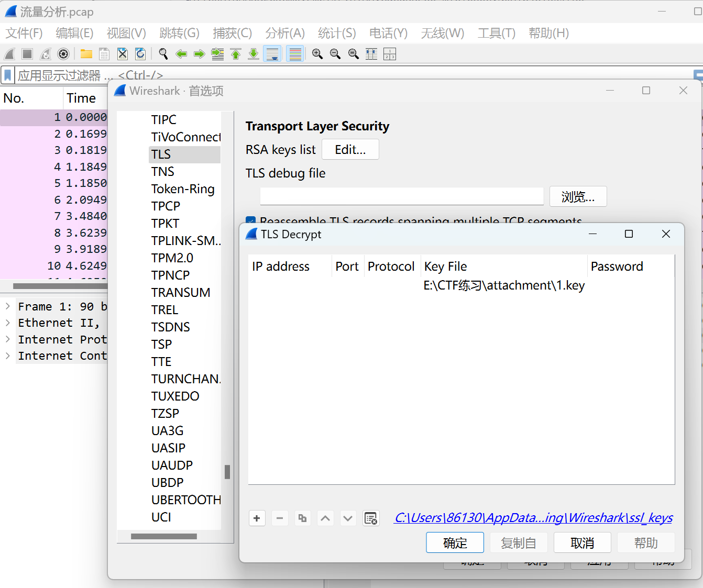
Task: Start a new capture with the shark fin icon
Action: [9, 53]
